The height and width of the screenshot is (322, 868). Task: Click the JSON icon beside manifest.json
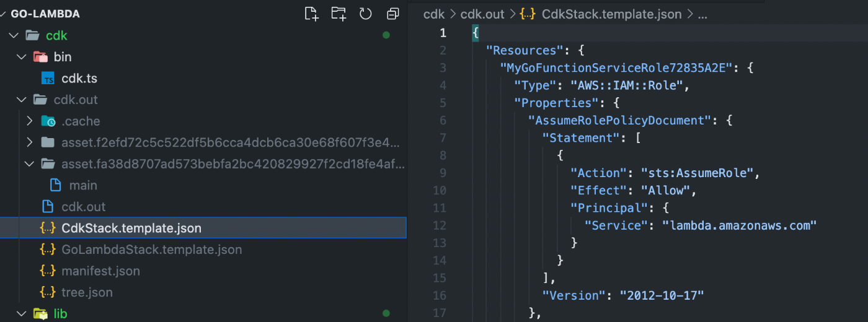48,271
